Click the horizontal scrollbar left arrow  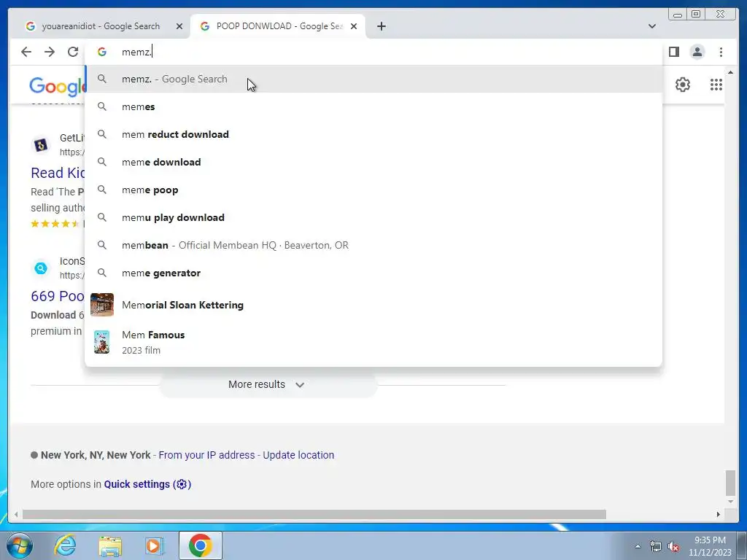click(x=16, y=515)
